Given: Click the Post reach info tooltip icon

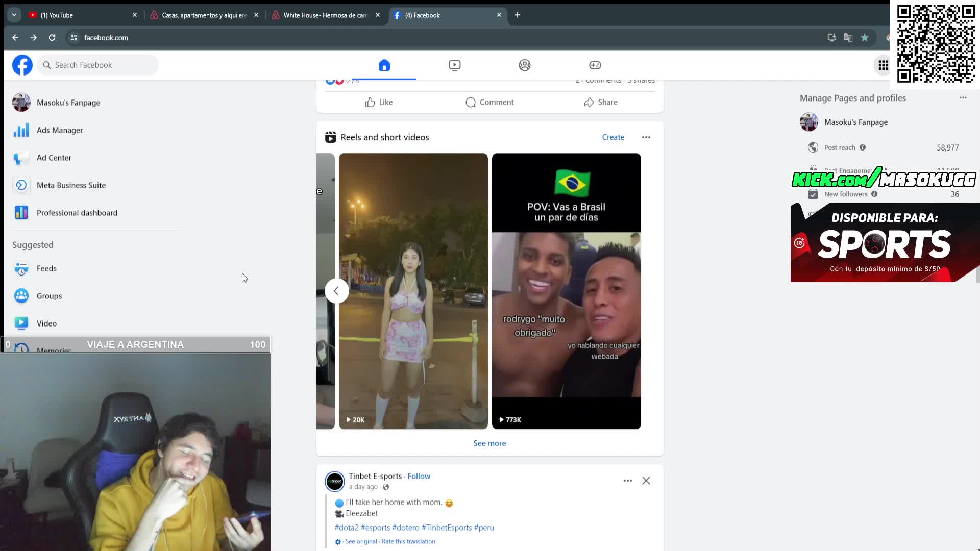Looking at the screenshot, I should point(863,147).
